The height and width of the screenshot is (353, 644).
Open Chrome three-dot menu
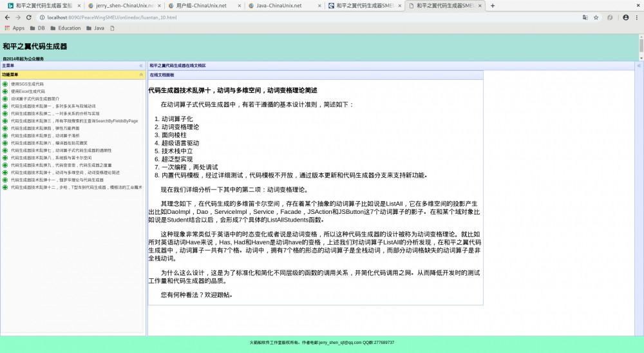point(637,17)
